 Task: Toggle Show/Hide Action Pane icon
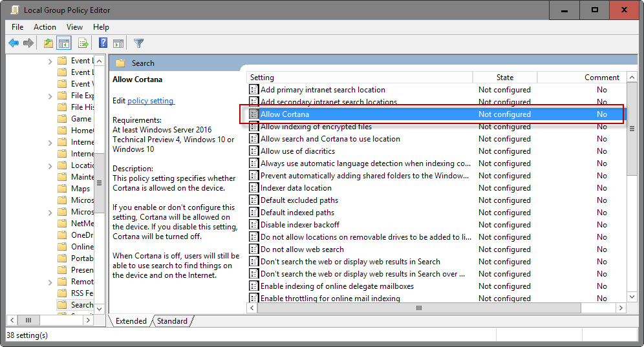[x=119, y=43]
